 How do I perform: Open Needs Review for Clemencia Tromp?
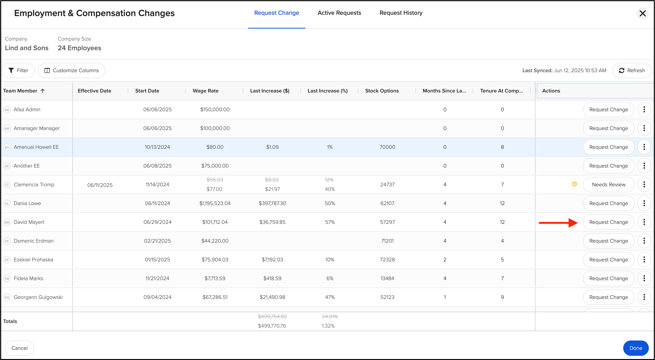pyautogui.click(x=609, y=185)
